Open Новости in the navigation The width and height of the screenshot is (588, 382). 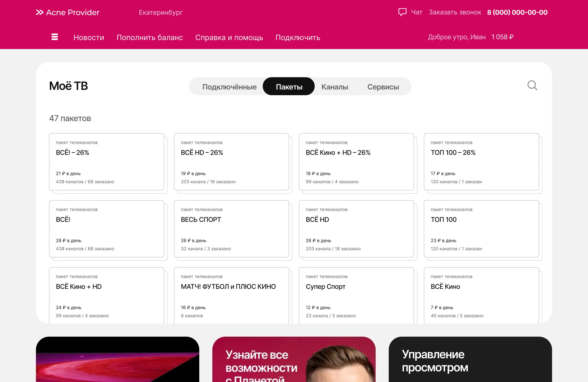(x=89, y=37)
